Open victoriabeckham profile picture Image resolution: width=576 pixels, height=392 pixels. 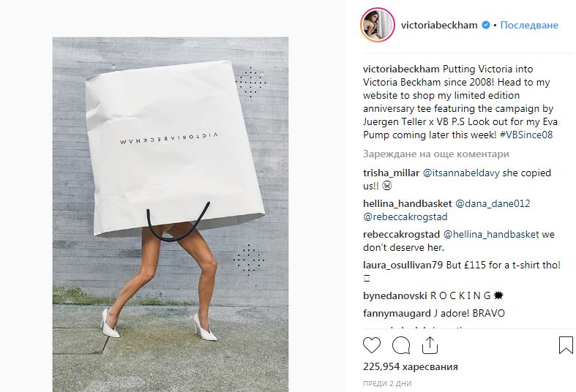tap(378, 25)
